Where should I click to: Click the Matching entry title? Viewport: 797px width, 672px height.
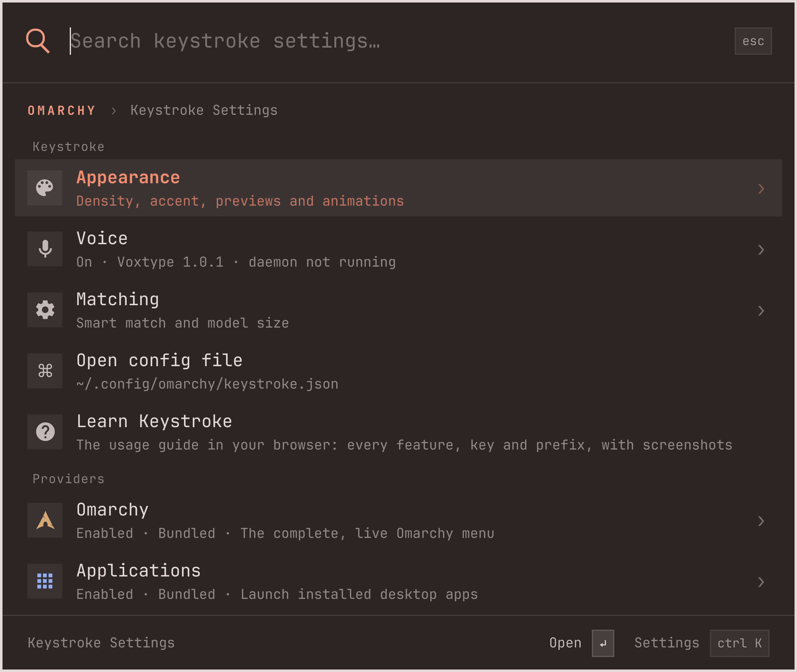pyautogui.click(x=118, y=299)
